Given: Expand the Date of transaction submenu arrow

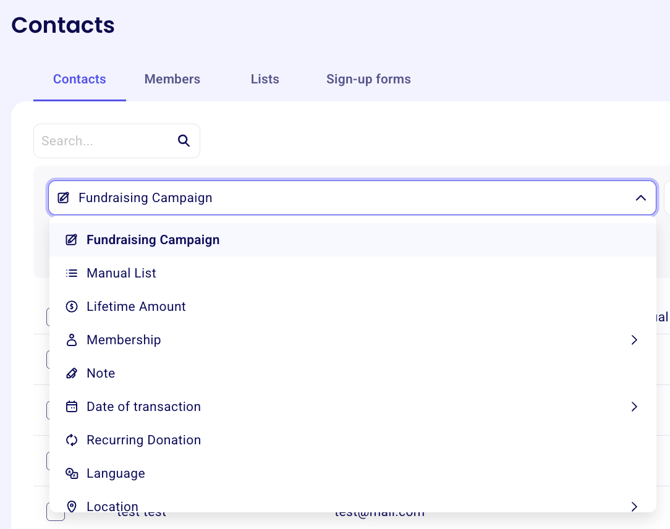Looking at the screenshot, I should [634, 407].
